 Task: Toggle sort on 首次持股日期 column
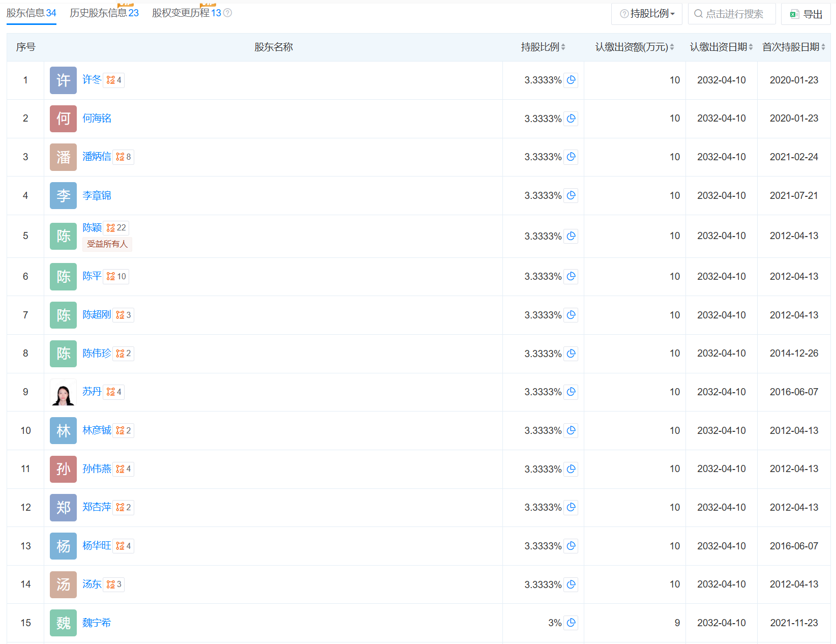823,47
